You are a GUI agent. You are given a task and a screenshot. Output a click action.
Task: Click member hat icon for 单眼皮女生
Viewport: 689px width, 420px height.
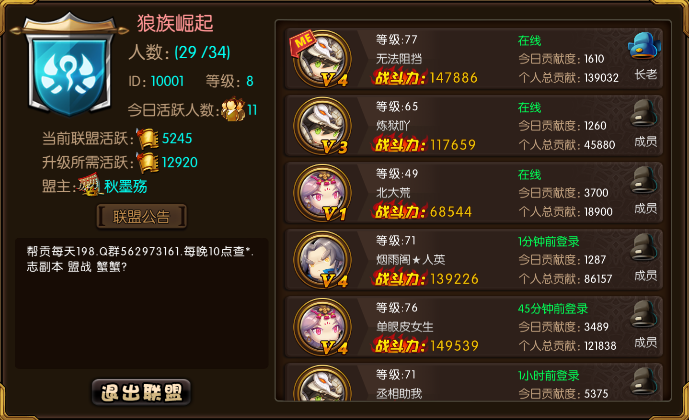644,315
